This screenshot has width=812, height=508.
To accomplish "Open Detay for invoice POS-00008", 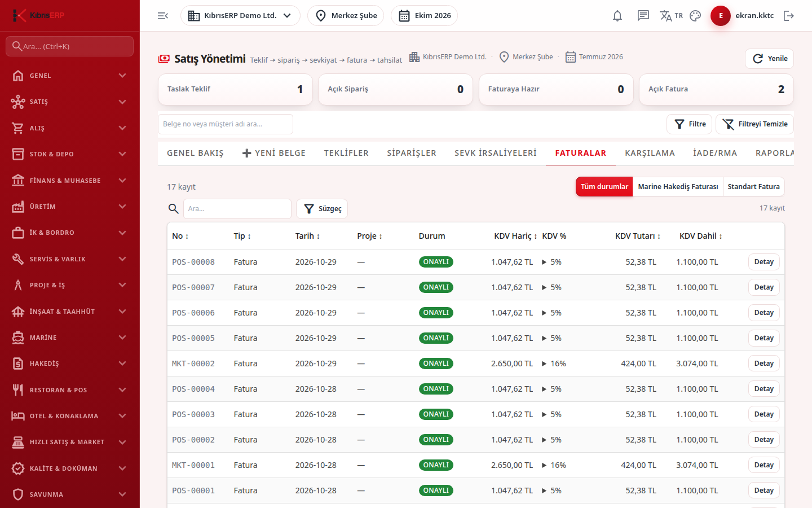I will coord(764,262).
